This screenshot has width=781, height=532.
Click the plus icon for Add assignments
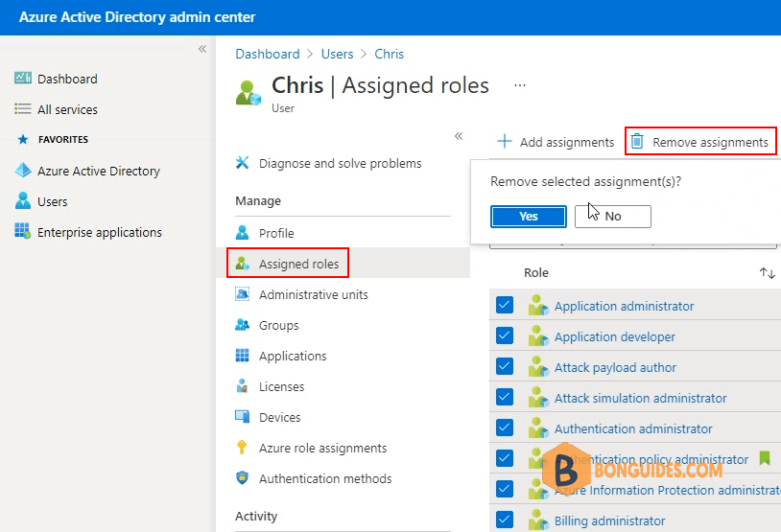click(505, 141)
